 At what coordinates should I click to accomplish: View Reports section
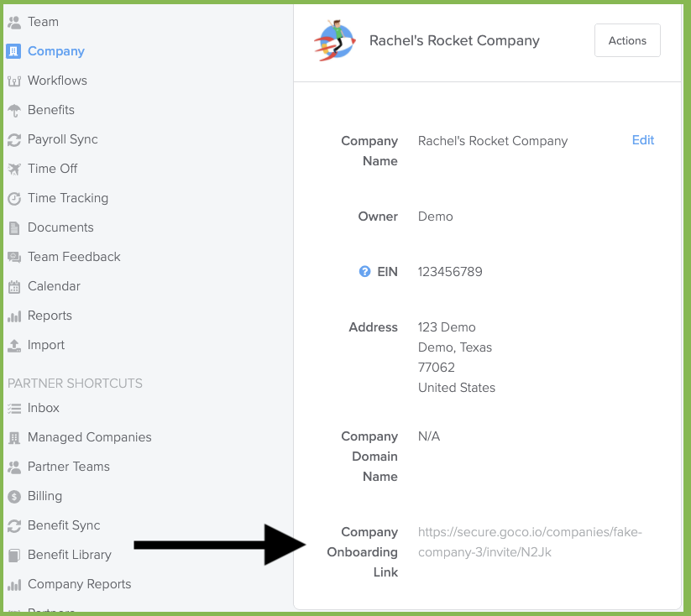point(50,316)
